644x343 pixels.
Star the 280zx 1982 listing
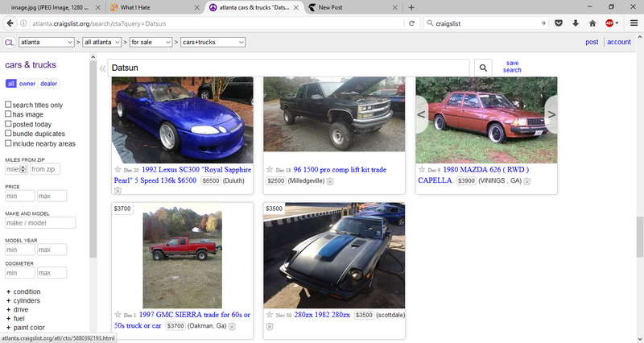(270, 315)
